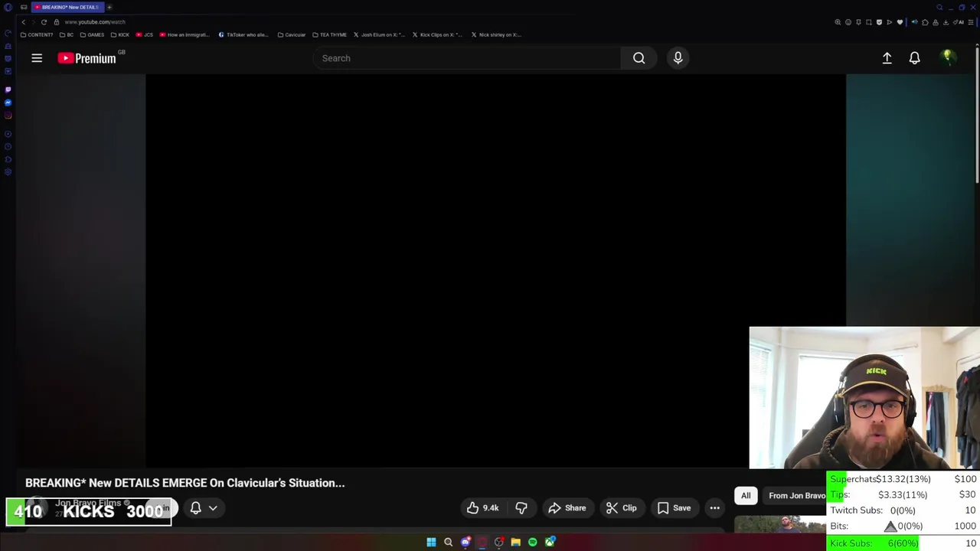Open Windows Start menu in taskbar
Screen dimensions: 980x551
tap(431, 543)
